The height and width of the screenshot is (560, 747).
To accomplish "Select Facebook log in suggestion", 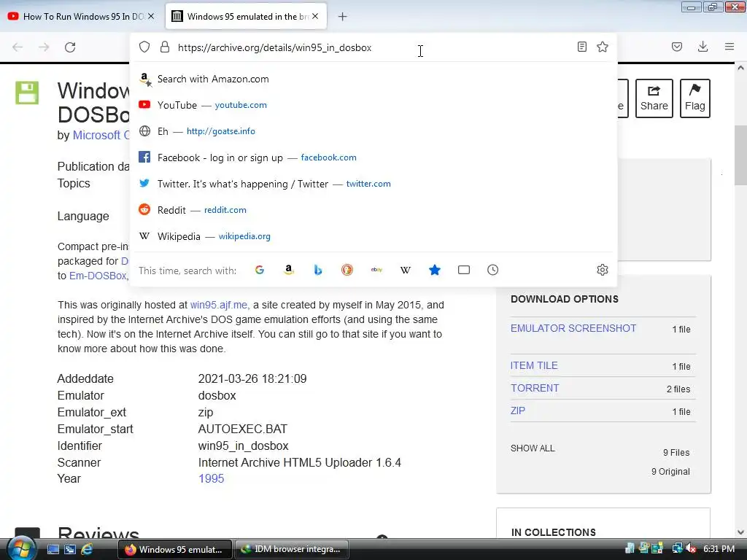I will tap(374, 157).
